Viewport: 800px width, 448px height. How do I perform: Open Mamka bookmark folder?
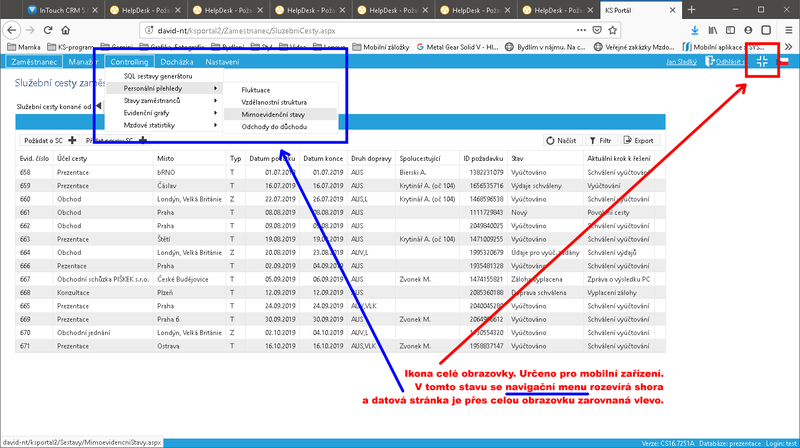pos(23,47)
